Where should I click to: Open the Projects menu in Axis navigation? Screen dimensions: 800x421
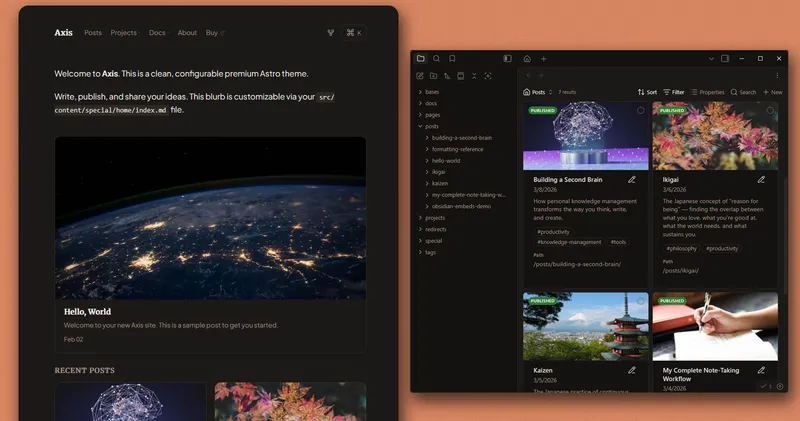[125, 33]
